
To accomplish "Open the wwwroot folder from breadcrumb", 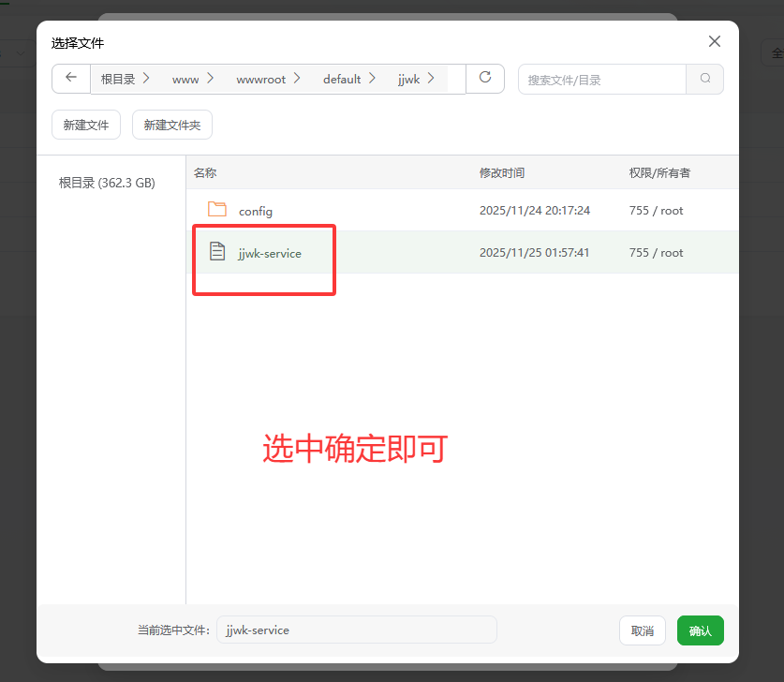I will click(x=263, y=79).
